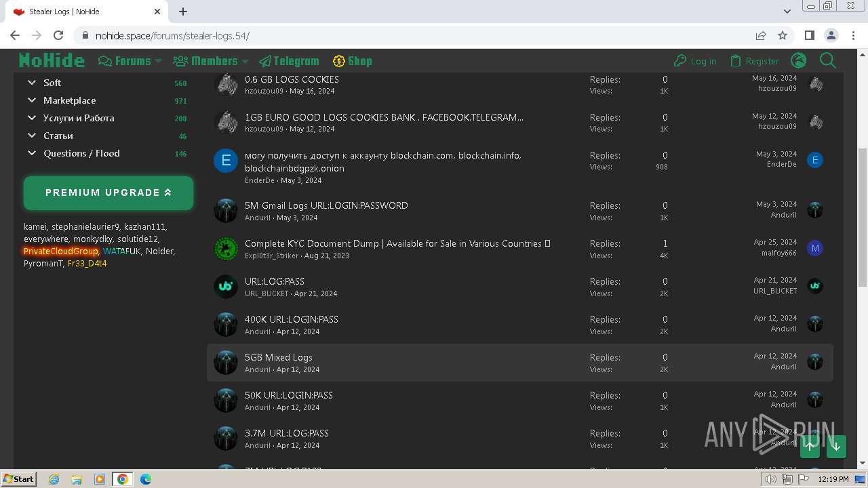Click the volume icon in system tray
The image size is (868, 488).
point(771,479)
